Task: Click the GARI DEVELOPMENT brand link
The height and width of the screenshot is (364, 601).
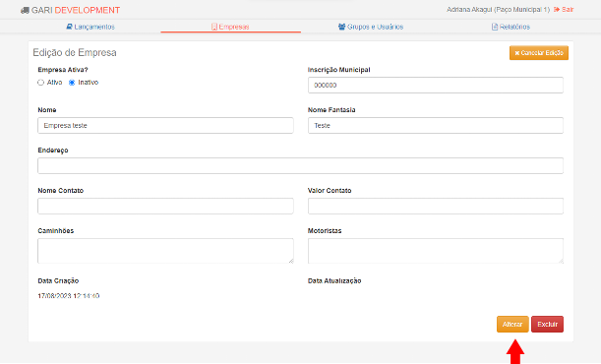Action: click(70, 11)
